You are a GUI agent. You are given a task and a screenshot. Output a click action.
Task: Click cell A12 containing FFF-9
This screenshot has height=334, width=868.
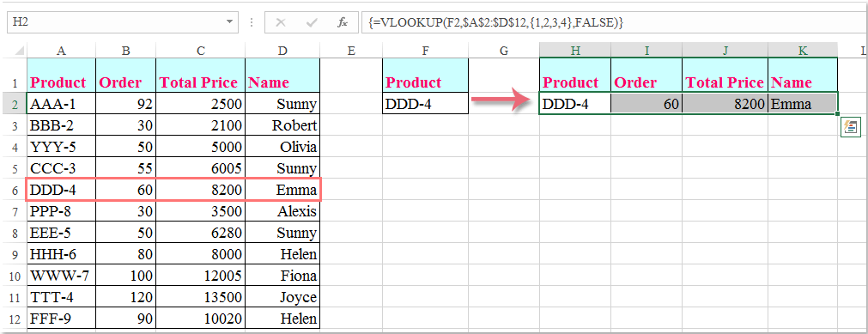(62, 319)
